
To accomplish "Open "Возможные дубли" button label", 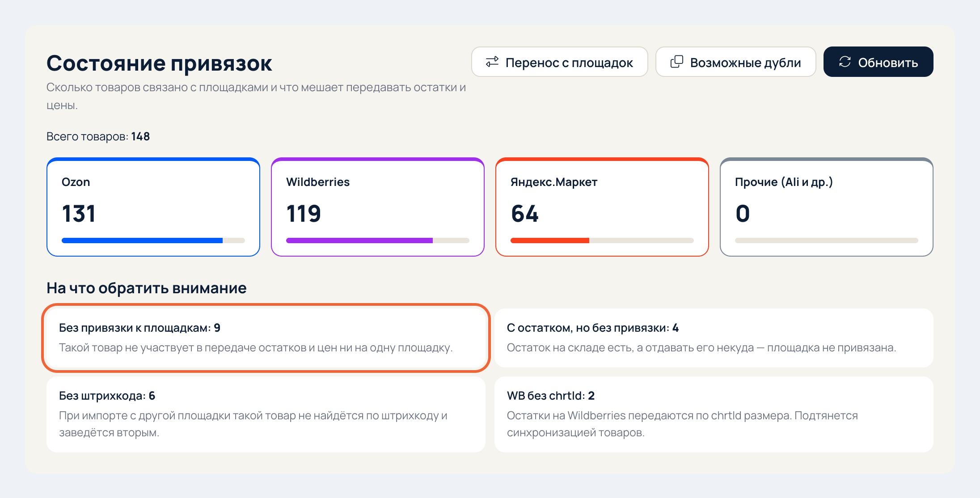I will pyautogui.click(x=745, y=63).
